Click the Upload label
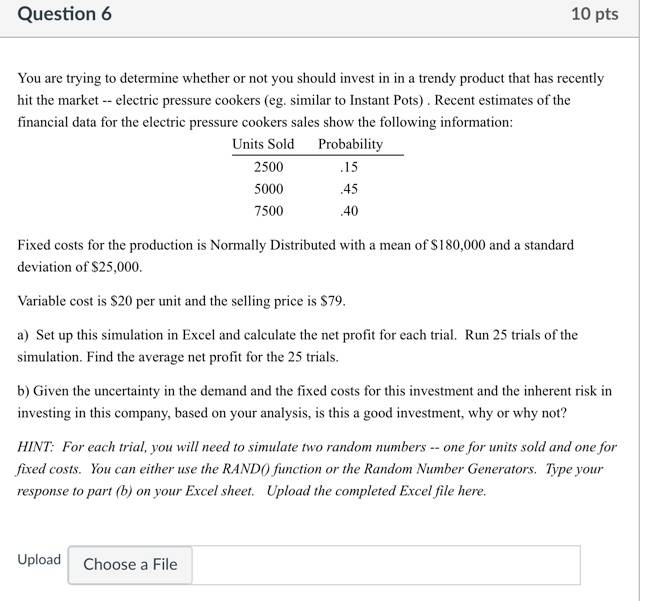 click(39, 560)
